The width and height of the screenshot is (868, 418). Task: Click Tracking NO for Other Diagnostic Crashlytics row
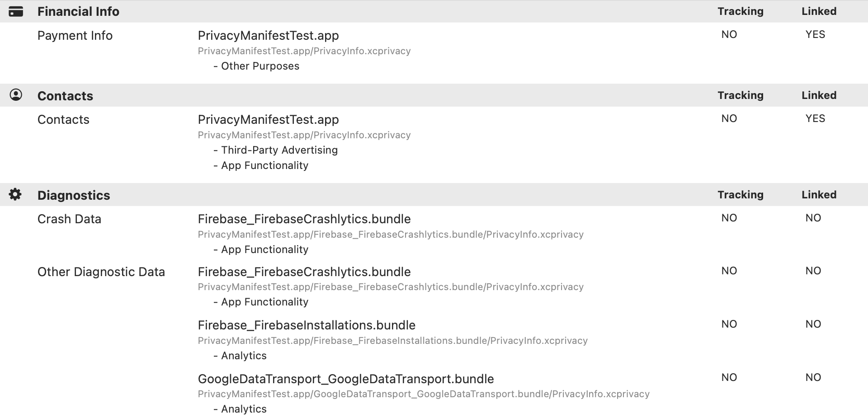tap(729, 271)
